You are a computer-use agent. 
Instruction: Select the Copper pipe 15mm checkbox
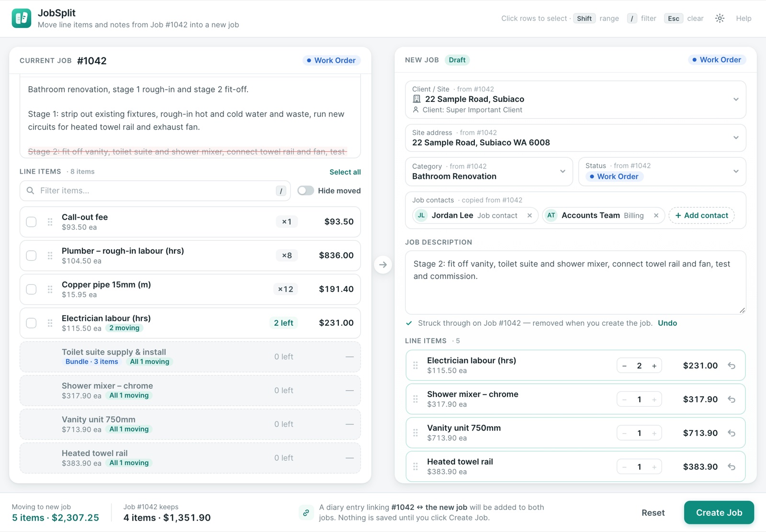pos(31,289)
